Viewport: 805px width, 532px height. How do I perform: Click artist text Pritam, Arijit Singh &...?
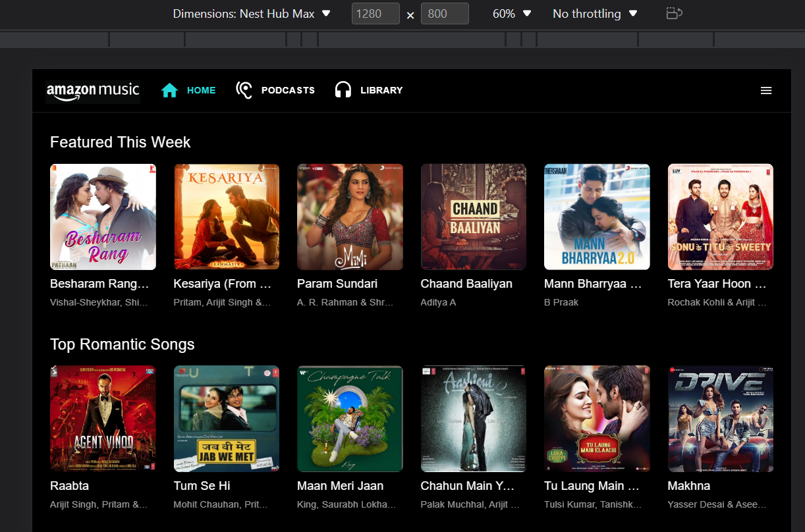[222, 302]
